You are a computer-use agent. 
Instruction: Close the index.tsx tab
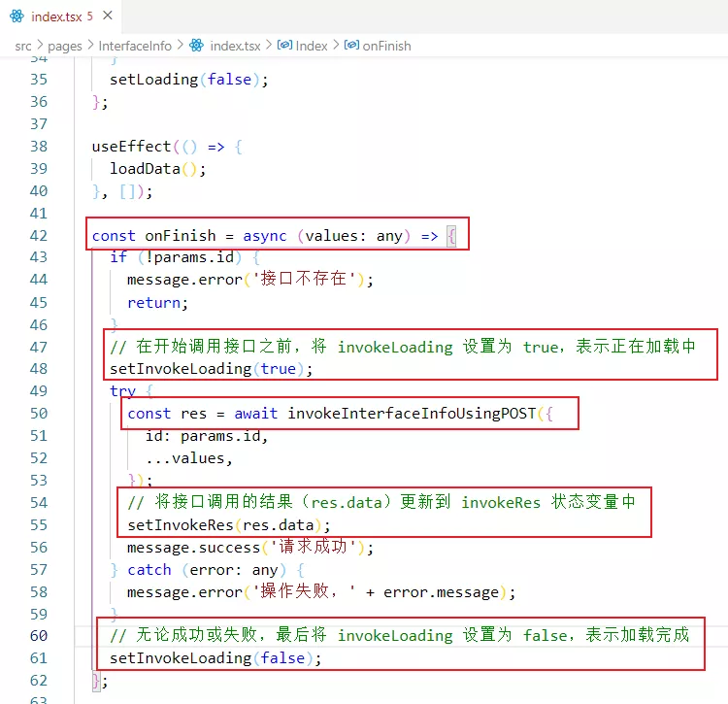coord(108,16)
